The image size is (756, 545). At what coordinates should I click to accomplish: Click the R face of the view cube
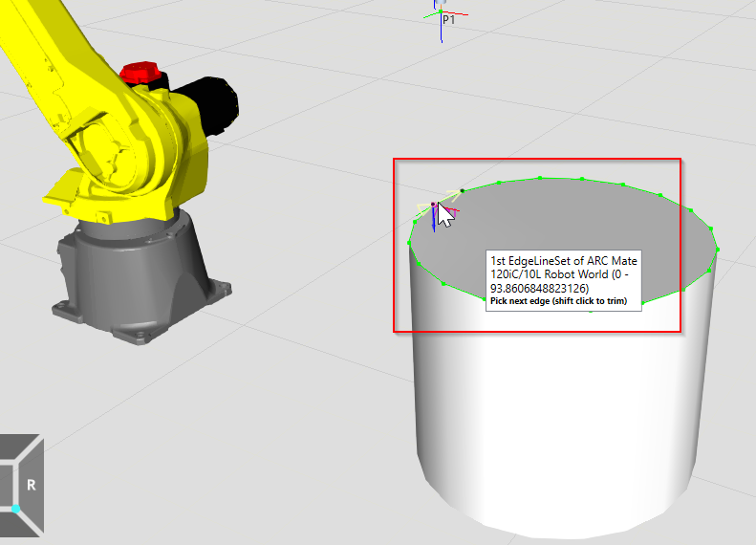coord(32,485)
